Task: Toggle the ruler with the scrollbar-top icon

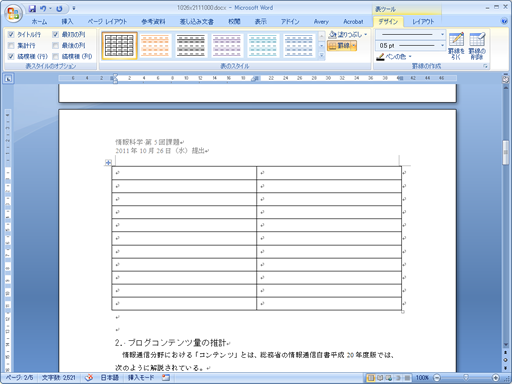Action: [506, 79]
